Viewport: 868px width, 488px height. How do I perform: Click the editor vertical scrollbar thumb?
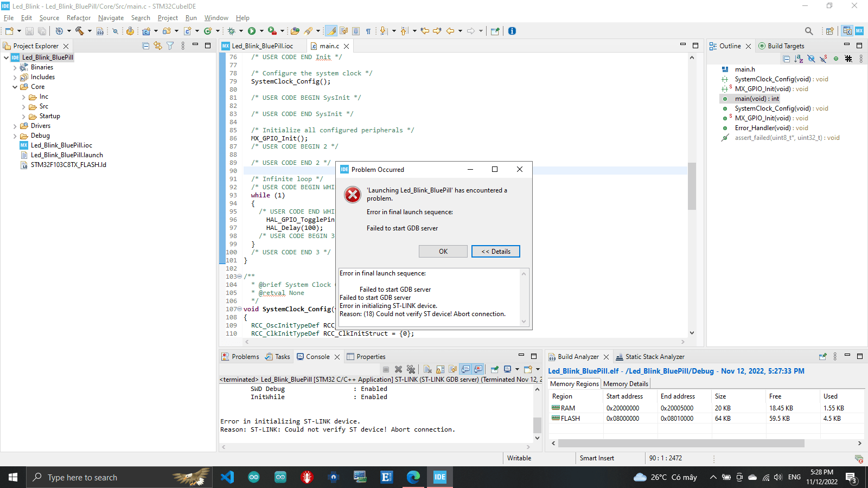click(x=692, y=186)
